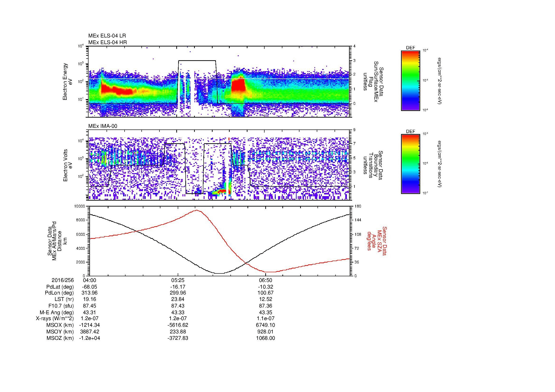Click the 'M-E Ang (deg)' row label

(57, 312)
